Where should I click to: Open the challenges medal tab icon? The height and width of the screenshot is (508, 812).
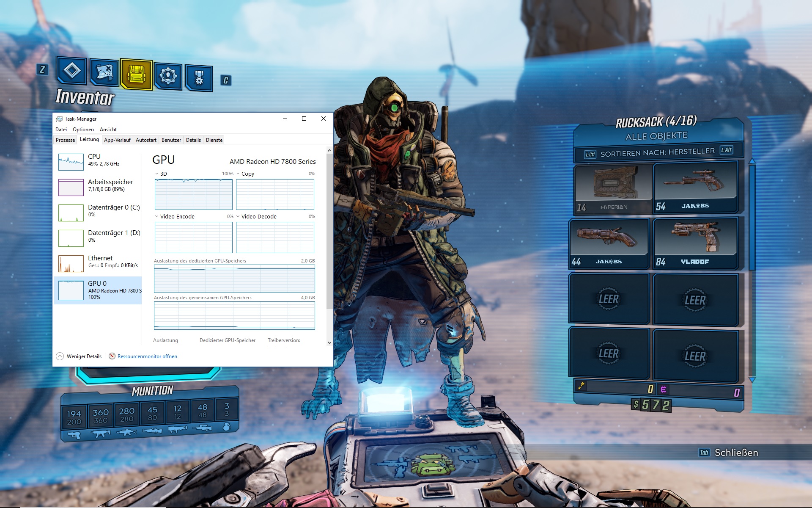point(199,77)
